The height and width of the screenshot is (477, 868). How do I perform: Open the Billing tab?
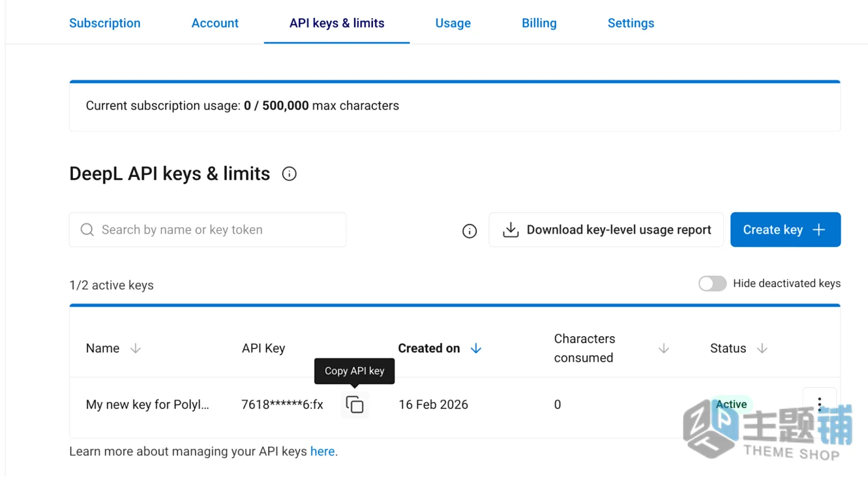coord(539,23)
